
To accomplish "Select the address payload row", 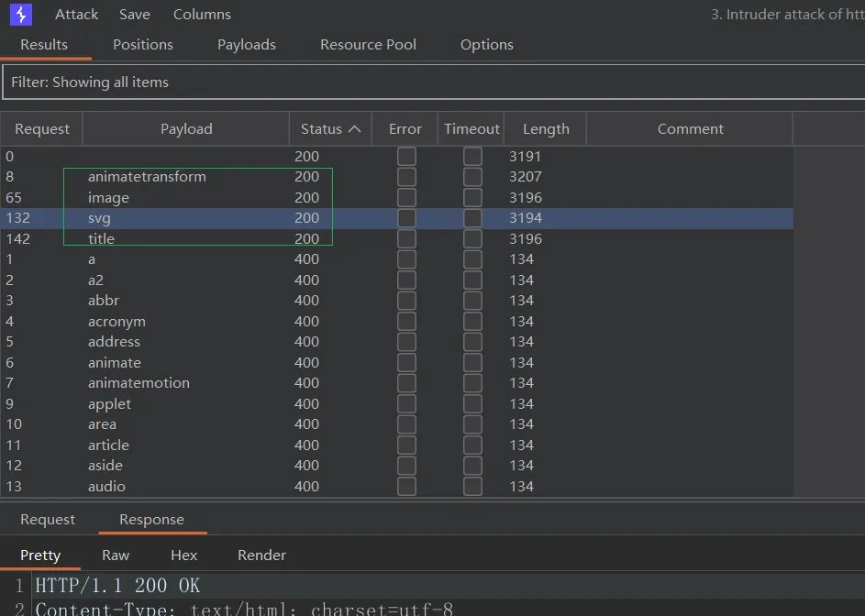I will point(396,342).
